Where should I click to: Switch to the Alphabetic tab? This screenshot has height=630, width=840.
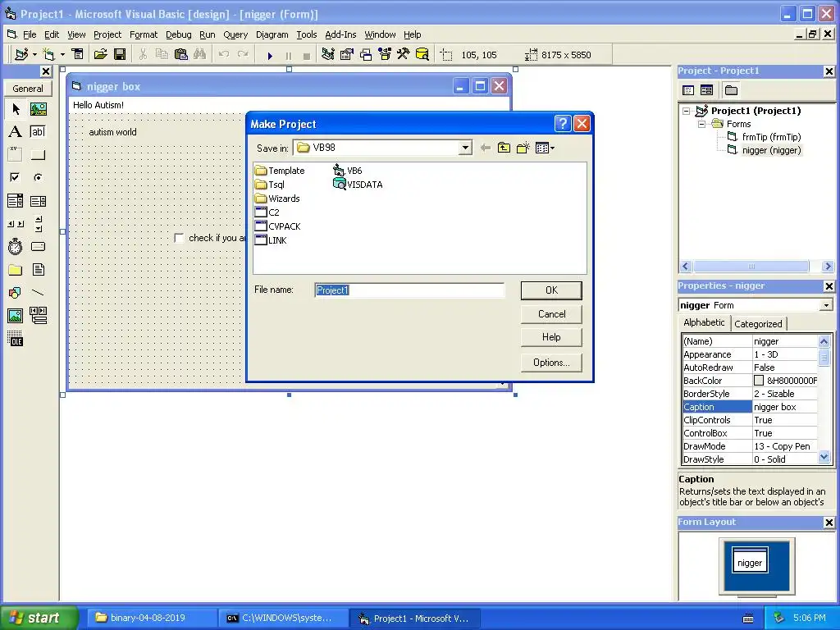704,322
